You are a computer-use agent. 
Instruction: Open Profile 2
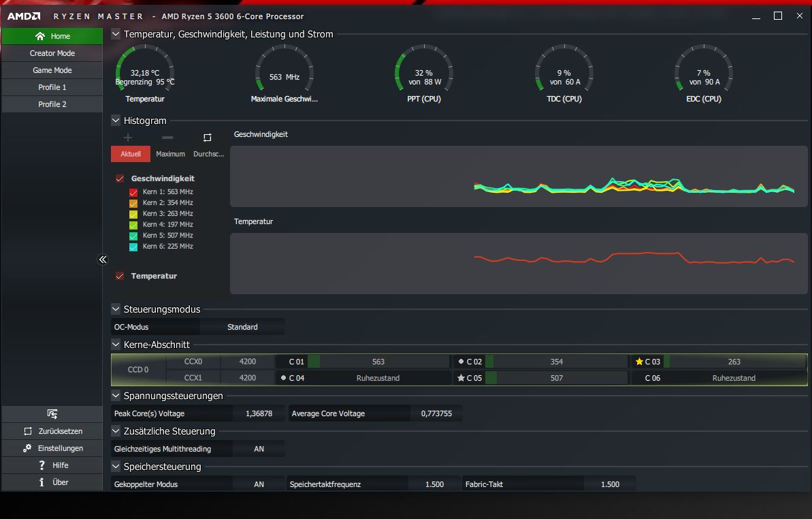tap(52, 105)
